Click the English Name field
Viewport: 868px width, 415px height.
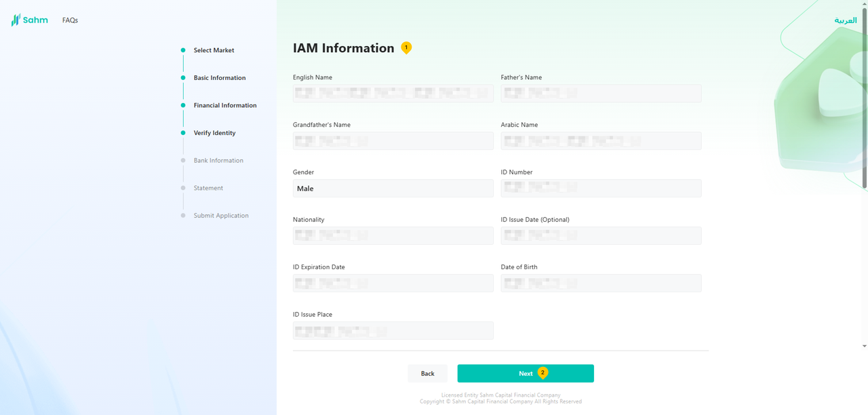(x=393, y=94)
